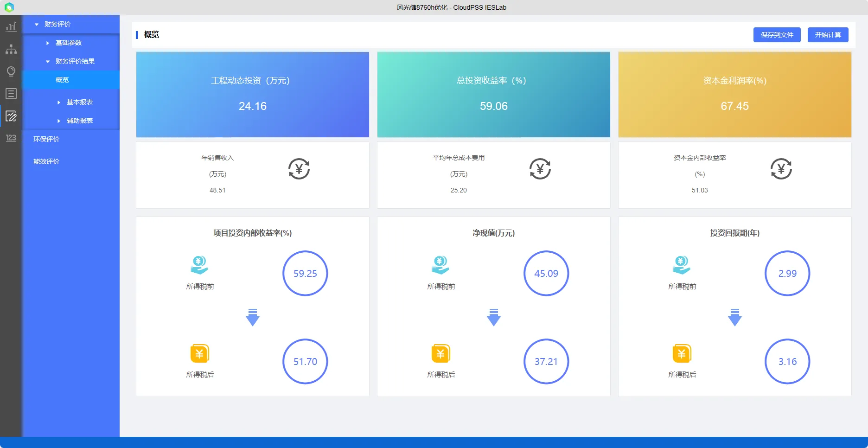Image resolution: width=868 pixels, height=448 pixels.
Task: Click the 净现值(万元) heading
Action: (494, 233)
